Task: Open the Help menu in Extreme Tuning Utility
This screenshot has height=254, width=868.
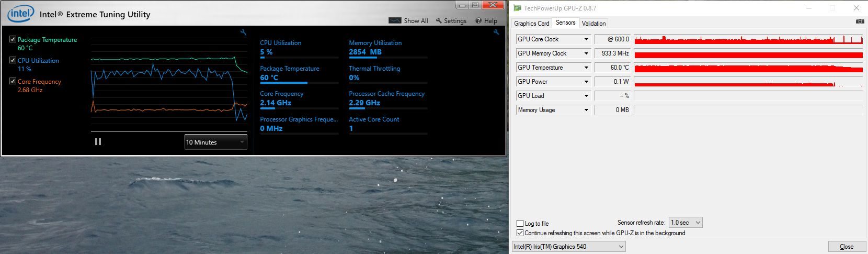Action: click(x=486, y=20)
